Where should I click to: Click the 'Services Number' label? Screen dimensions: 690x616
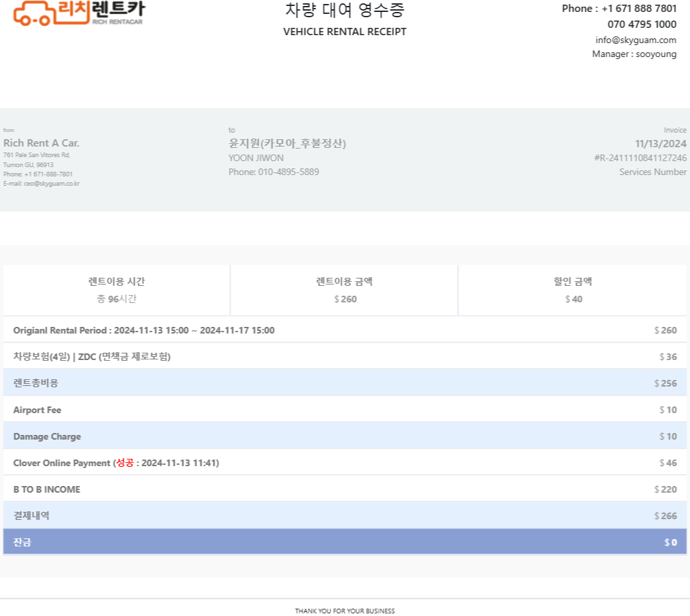[x=653, y=172]
